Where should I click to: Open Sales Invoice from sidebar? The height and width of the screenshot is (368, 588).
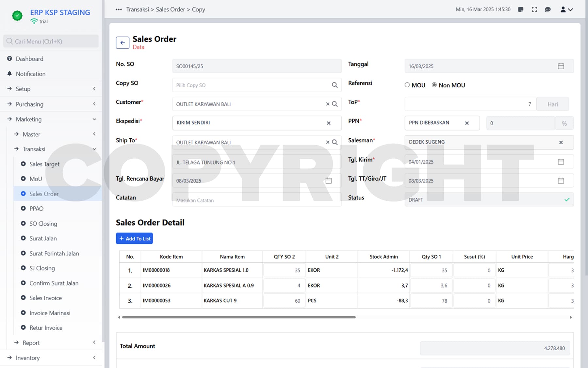(45, 298)
